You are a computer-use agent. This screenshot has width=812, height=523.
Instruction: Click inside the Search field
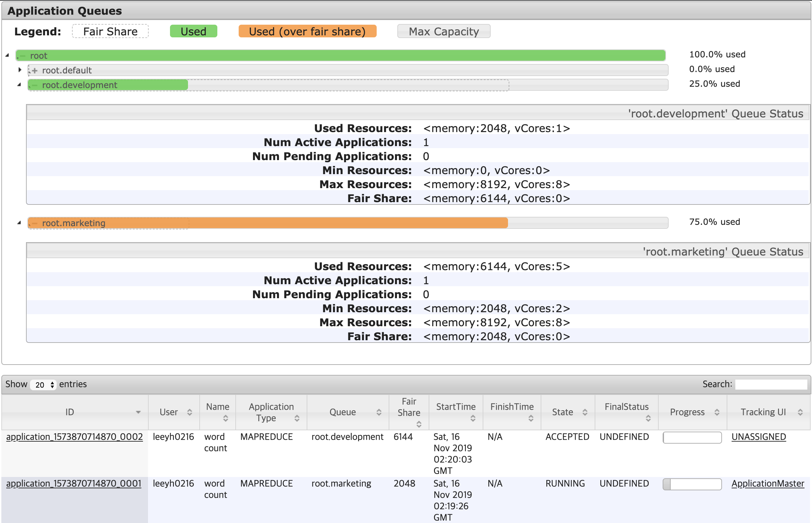(771, 384)
